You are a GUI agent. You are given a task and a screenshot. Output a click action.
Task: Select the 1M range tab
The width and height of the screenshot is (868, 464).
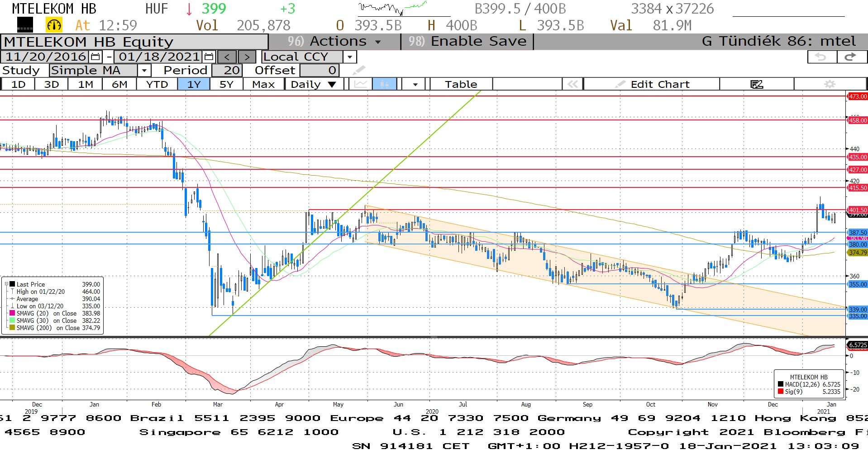tap(86, 84)
